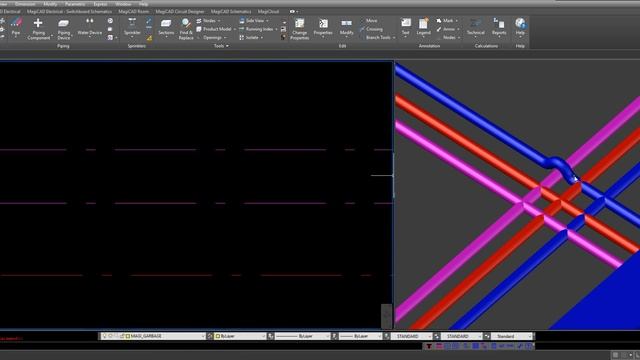Open the ByLayer lineweight dropdown
The height and width of the screenshot is (360, 640).
click(360, 336)
